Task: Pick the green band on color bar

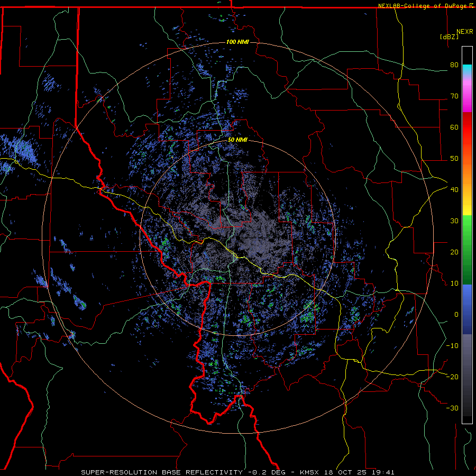Action: pyautogui.click(x=467, y=250)
